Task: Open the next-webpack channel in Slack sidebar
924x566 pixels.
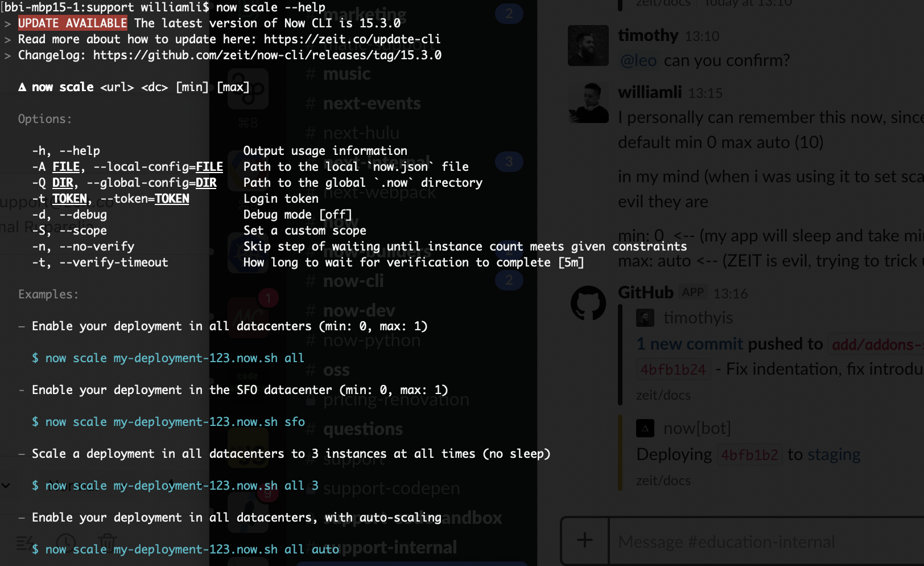Action: [x=379, y=192]
